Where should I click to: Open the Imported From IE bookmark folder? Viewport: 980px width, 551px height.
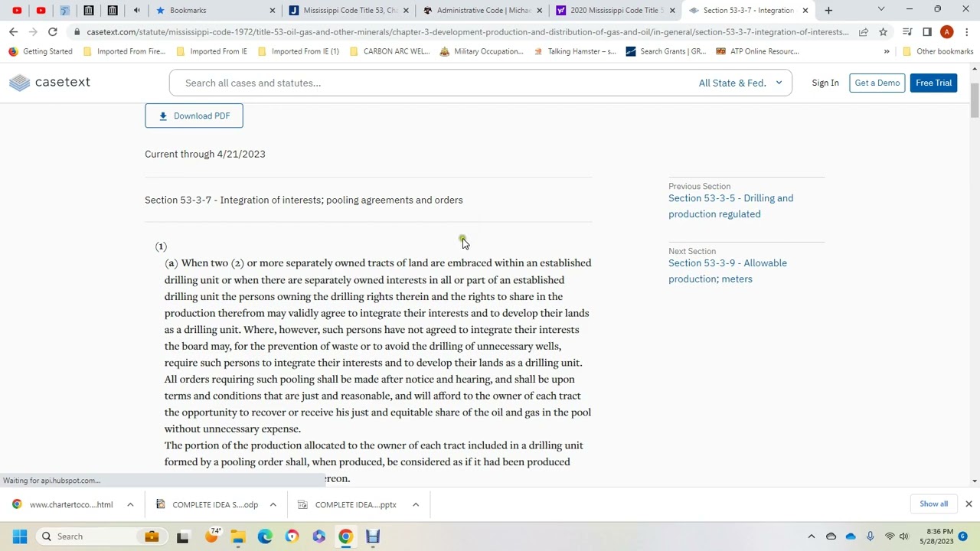pos(211,51)
